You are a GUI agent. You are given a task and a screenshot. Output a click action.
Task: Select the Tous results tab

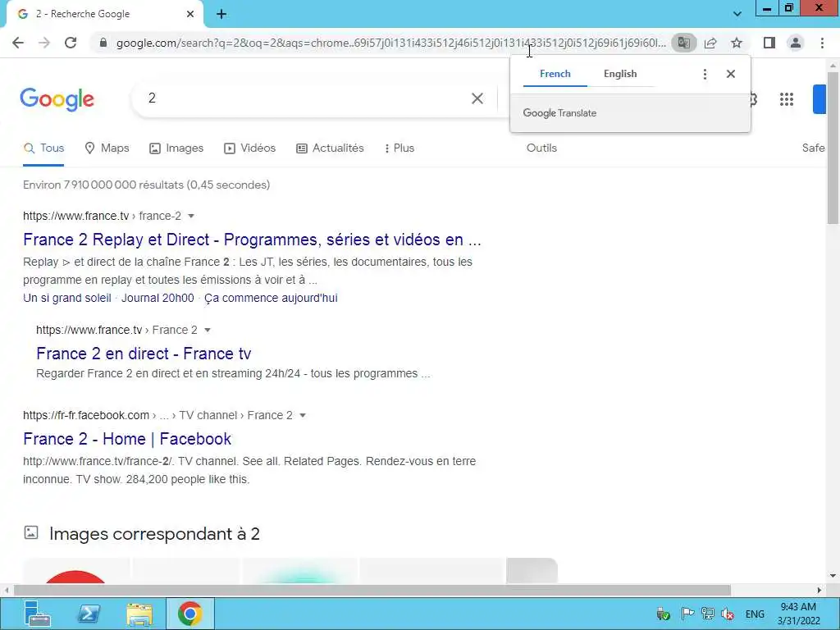click(x=44, y=148)
